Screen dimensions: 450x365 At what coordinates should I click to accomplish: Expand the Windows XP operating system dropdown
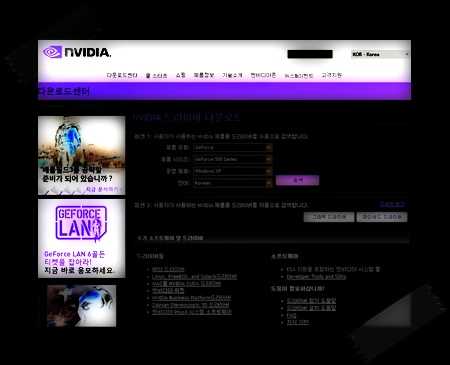(233, 171)
